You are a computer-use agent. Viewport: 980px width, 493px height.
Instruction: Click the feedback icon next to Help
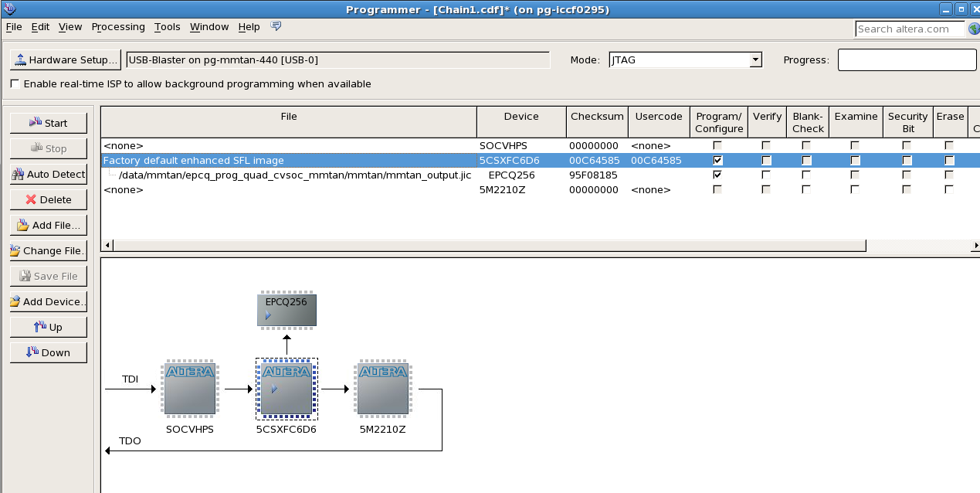[276, 26]
